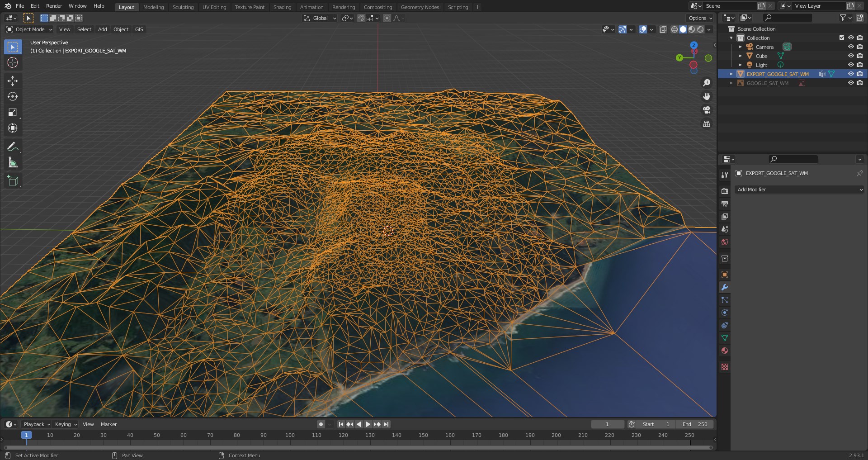Open the Add Modifier dropdown
Screen dimensions: 868x460
799,190
